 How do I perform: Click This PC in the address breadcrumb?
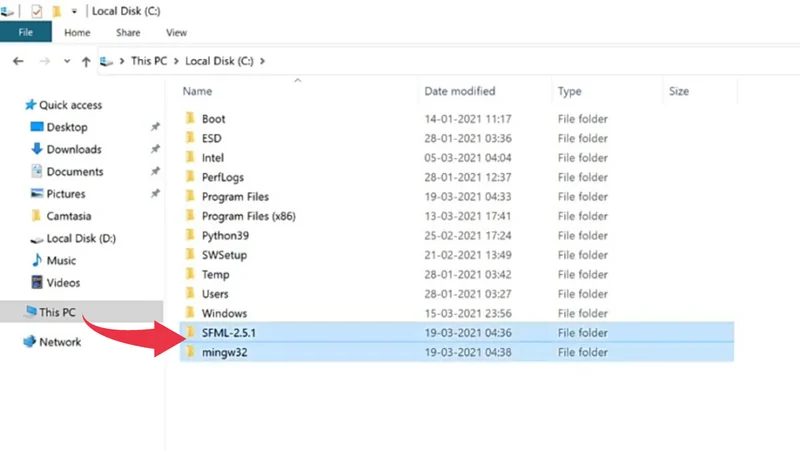click(x=149, y=61)
